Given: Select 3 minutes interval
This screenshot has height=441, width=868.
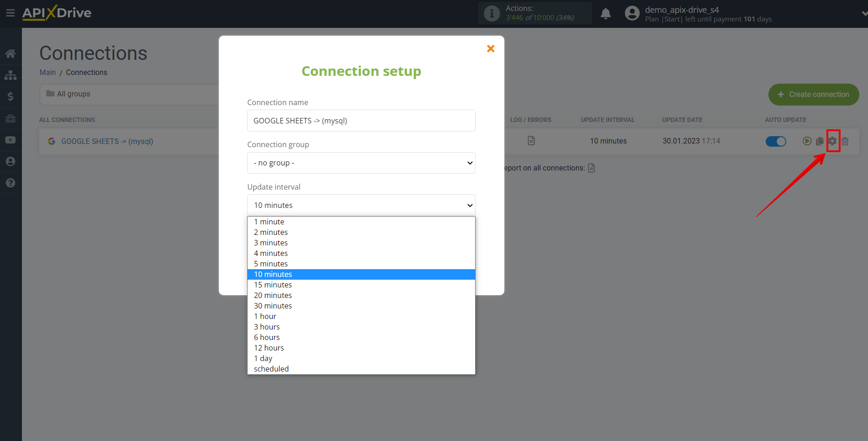Looking at the screenshot, I should click(x=361, y=243).
